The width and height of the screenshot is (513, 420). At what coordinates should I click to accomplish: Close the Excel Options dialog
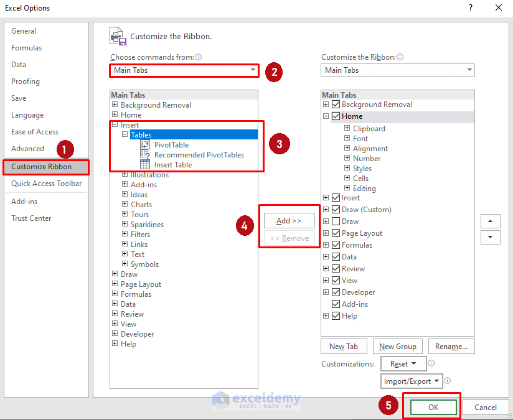pos(499,7)
